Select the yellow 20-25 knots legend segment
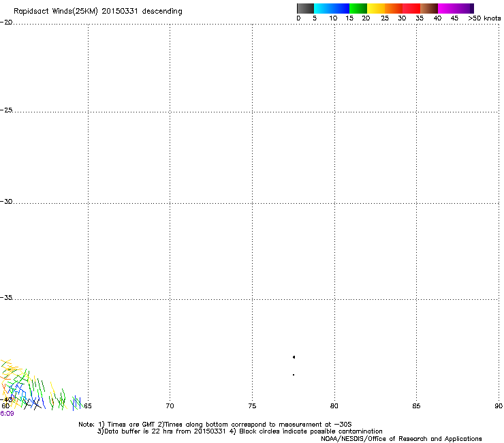This screenshot has width=504, height=443. [376, 8]
